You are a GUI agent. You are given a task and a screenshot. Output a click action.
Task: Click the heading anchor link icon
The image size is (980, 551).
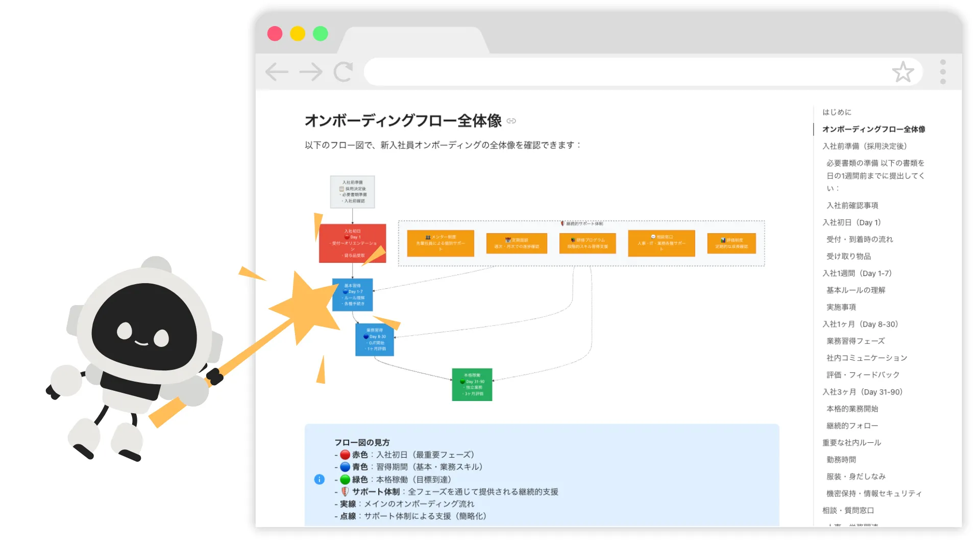click(511, 121)
